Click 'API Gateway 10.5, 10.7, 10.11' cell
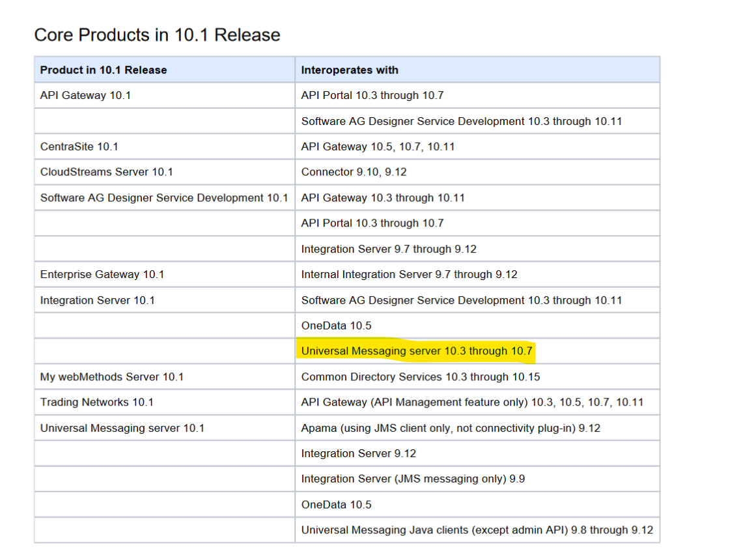The image size is (741, 560). (x=378, y=147)
